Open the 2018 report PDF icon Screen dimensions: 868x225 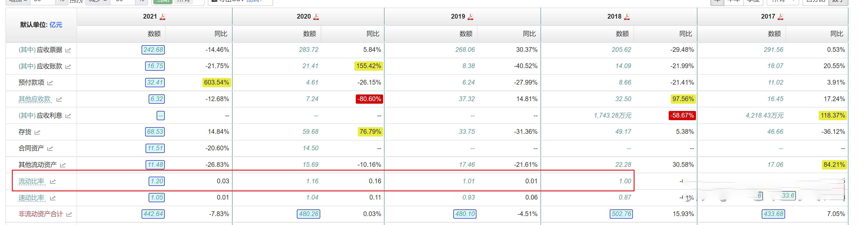point(627,17)
